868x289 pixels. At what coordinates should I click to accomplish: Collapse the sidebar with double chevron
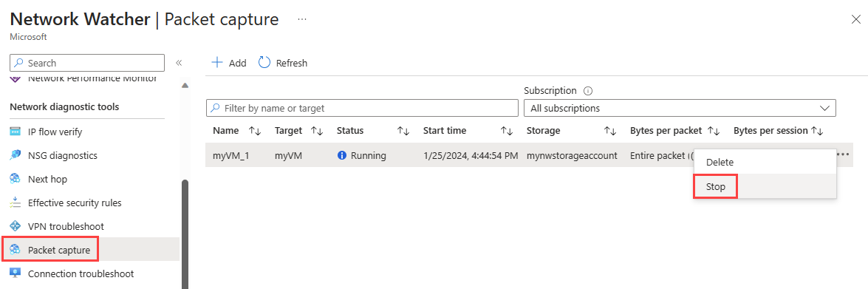(179, 63)
